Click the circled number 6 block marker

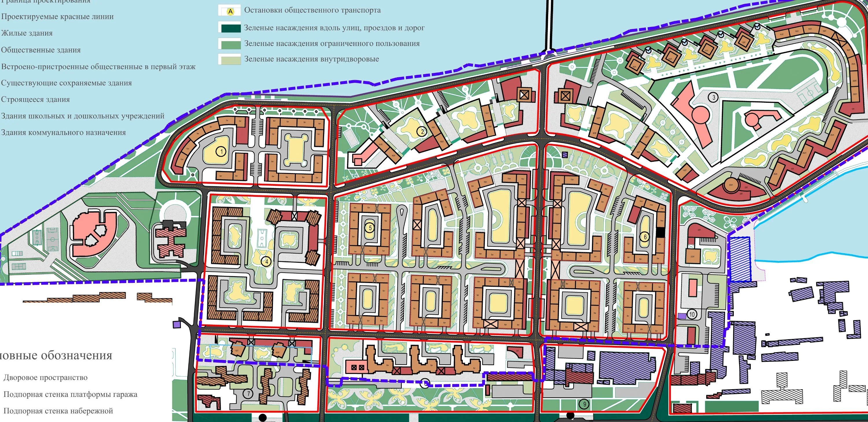click(x=645, y=237)
